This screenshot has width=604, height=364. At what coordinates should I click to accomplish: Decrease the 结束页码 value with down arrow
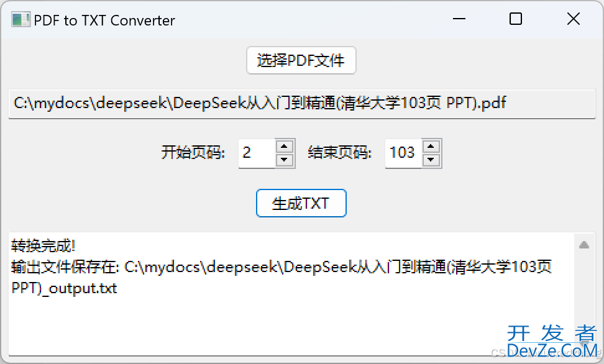click(431, 160)
